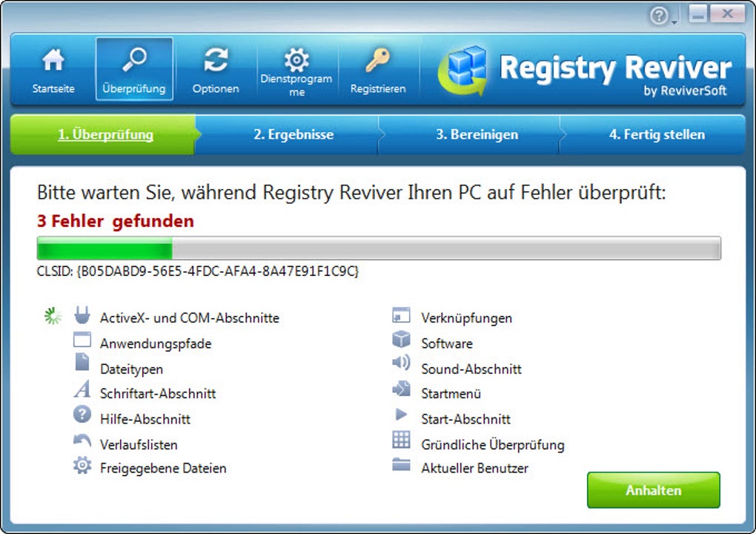This screenshot has height=534, width=756.
Task: Select Dateitypen label
Action: tap(132, 369)
